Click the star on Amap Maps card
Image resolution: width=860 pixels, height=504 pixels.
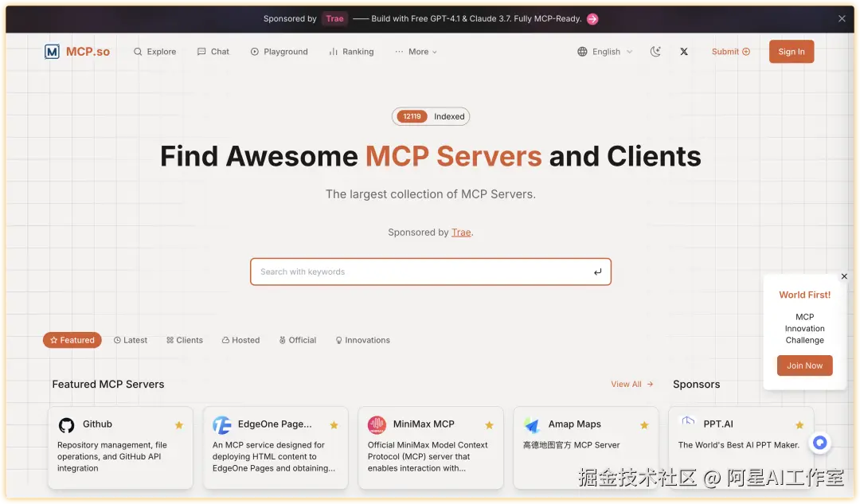(x=644, y=425)
